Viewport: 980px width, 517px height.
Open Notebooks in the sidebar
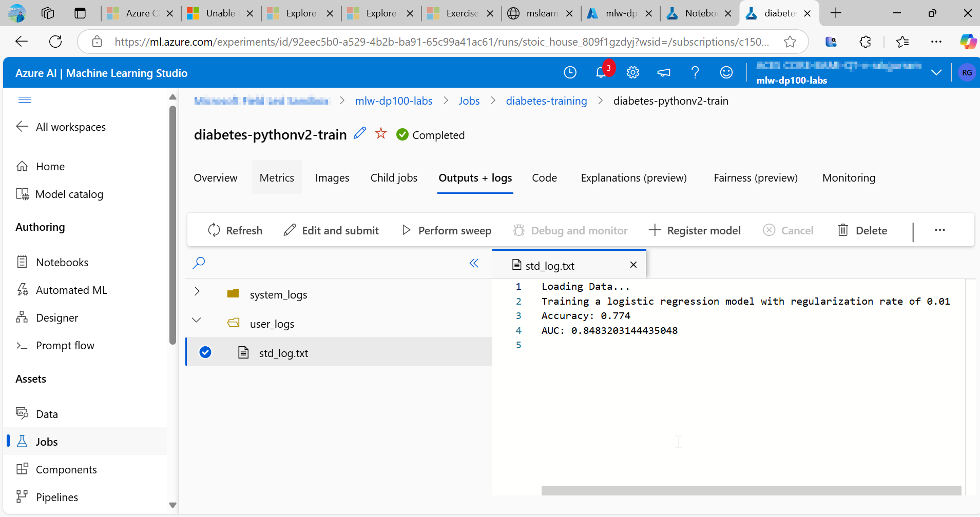pos(52,262)
